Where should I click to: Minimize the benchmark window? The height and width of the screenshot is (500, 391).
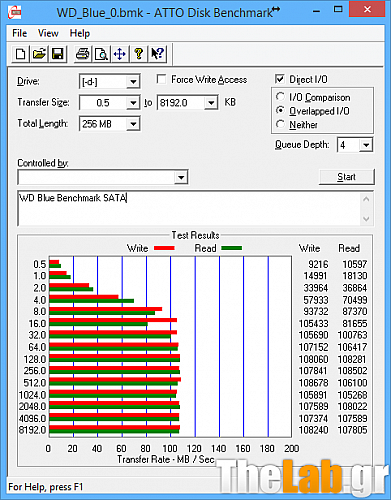point(317,11)
